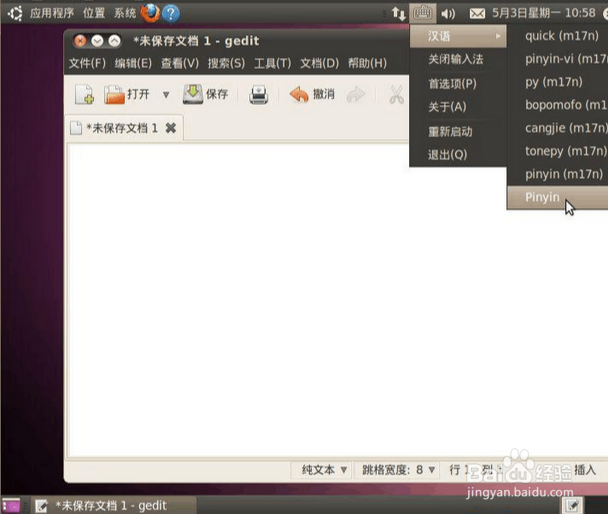This screenshot has width=608, height=514.
Task: Choose Restart 重新启动 in input menu
Action: pyautogui.click(x=458, y=131)
